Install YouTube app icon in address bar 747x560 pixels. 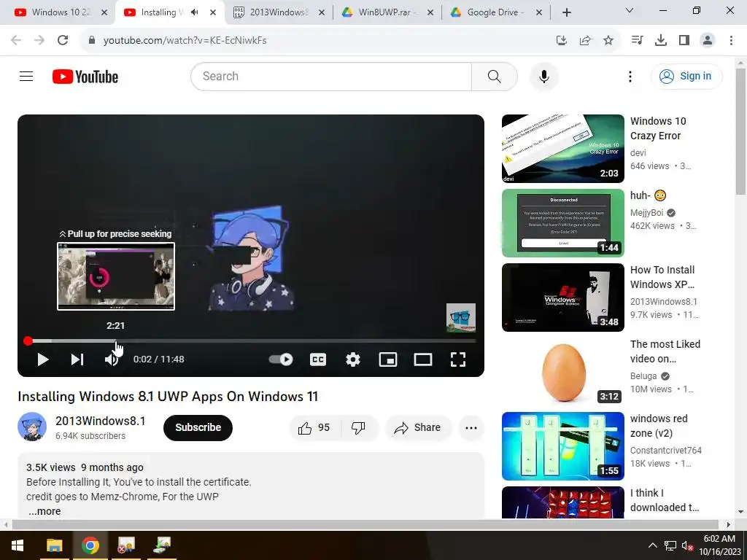562,41
